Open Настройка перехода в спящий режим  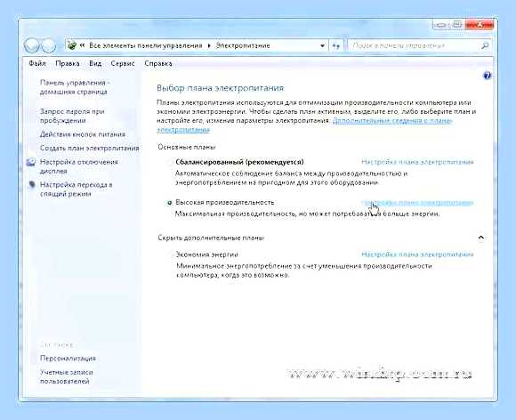tap(76, 190)
